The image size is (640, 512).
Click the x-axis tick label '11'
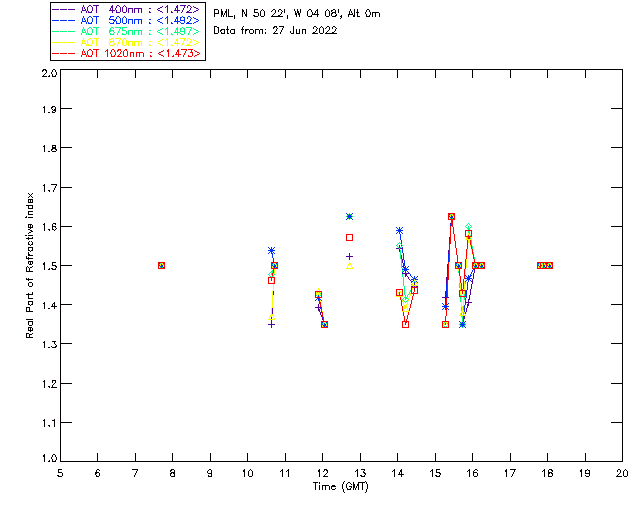coord(285,474)
